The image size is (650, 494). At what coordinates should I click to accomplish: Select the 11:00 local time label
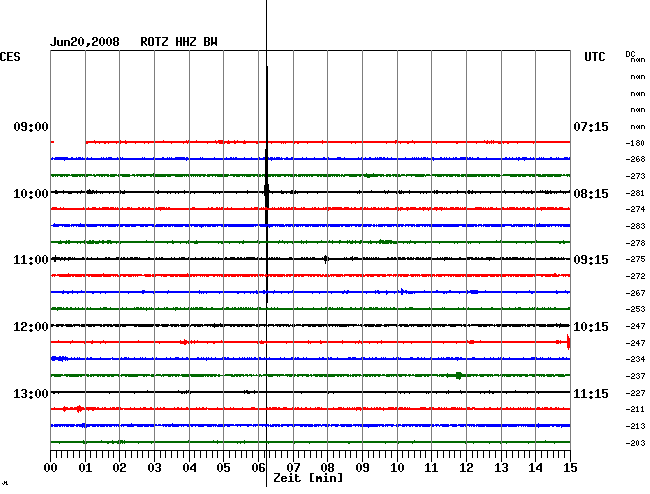pos(31,260)
